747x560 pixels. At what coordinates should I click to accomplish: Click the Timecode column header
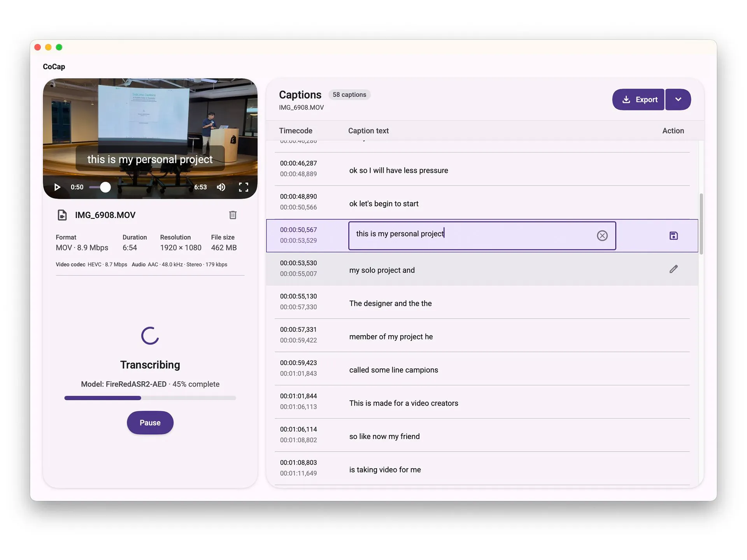296,131
